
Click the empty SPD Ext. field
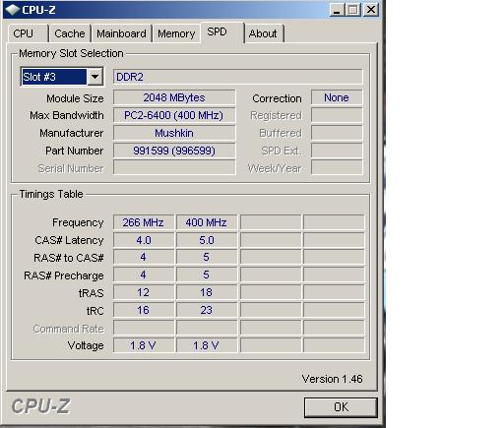pyautogui.click(x=337, y=151)
